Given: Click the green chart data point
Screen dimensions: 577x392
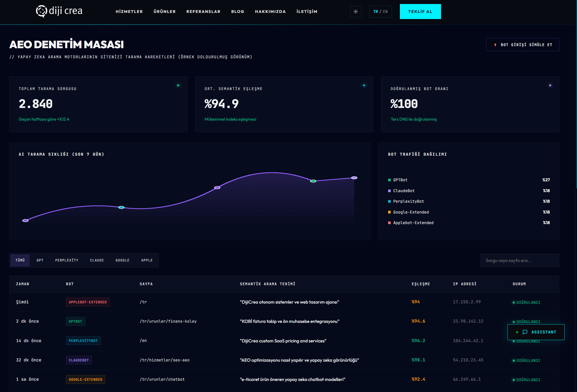Looking at the screenshot, I should [x=313, y=181].
